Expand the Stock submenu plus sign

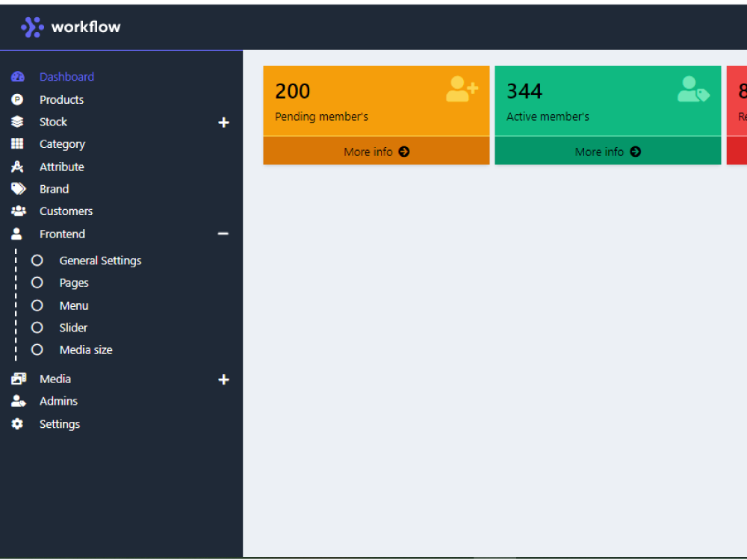(x=223, y=122)
